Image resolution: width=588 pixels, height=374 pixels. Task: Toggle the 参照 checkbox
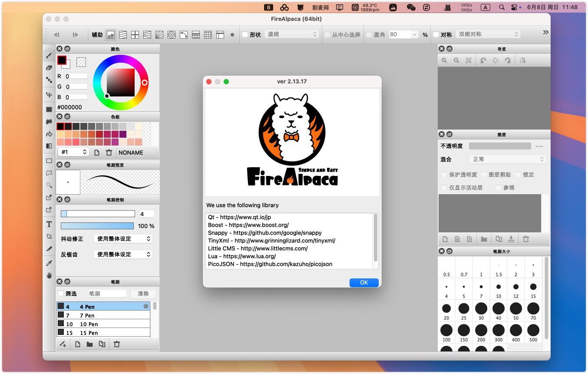[x=499, y=188]
